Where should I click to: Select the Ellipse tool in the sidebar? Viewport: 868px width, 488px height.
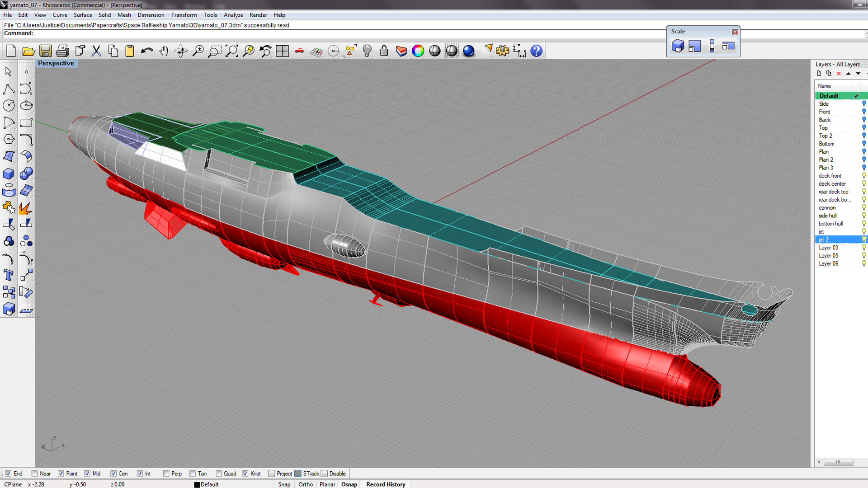pos(26,106)
